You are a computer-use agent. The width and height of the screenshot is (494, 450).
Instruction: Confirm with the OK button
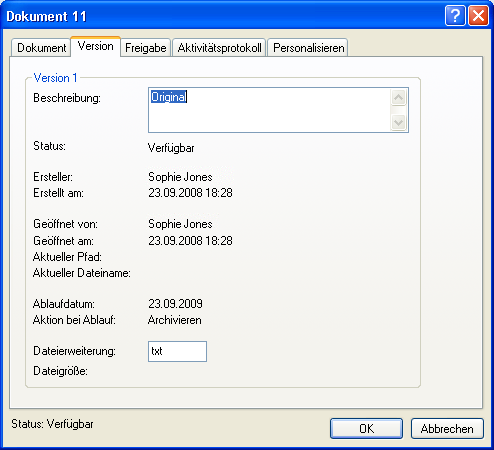point(366,429)
